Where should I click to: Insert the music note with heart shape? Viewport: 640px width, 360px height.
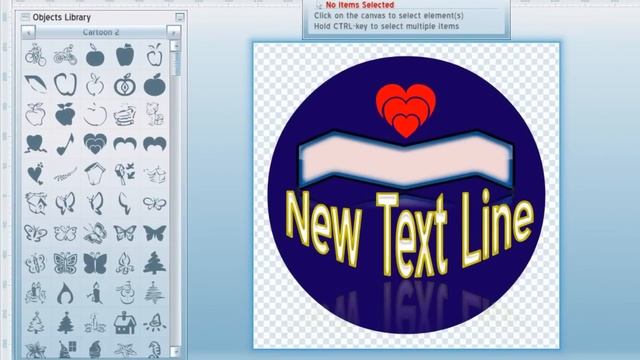point(65,144)
